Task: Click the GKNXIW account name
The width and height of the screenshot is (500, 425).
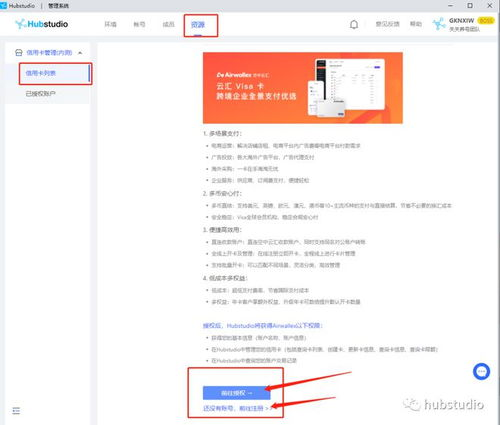Action: click(461, 20)
